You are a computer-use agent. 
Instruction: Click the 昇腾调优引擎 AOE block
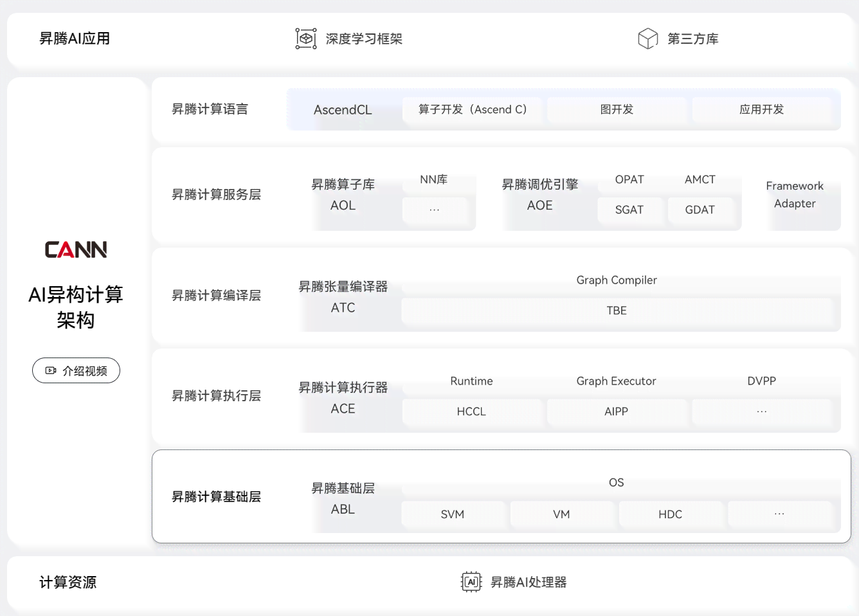click(x=540, y=195)
